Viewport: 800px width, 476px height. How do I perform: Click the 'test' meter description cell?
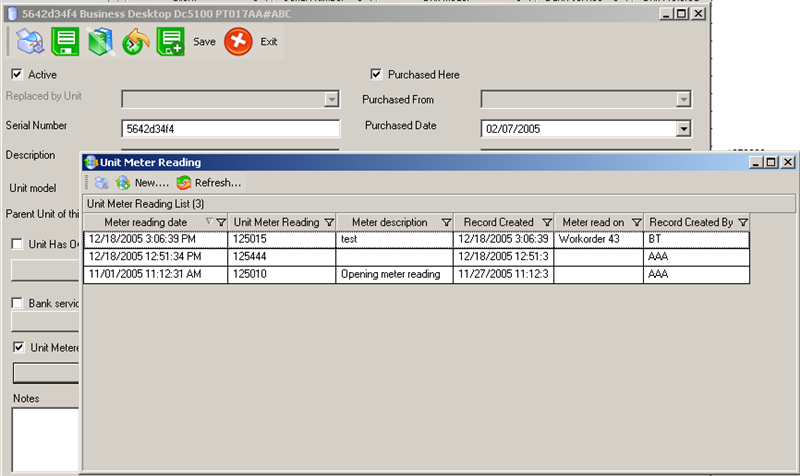coord(394,239)
